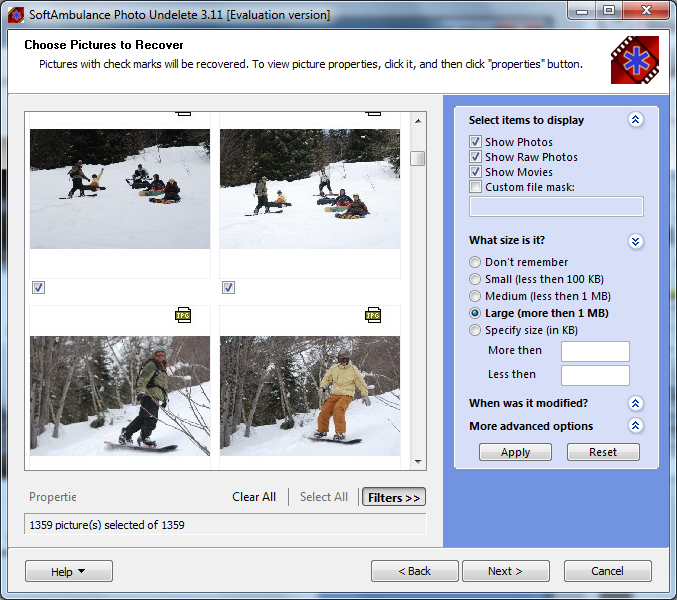Uncheck the Show Movies checkbox
Screen dimensions: 677x600
[475, 172]
